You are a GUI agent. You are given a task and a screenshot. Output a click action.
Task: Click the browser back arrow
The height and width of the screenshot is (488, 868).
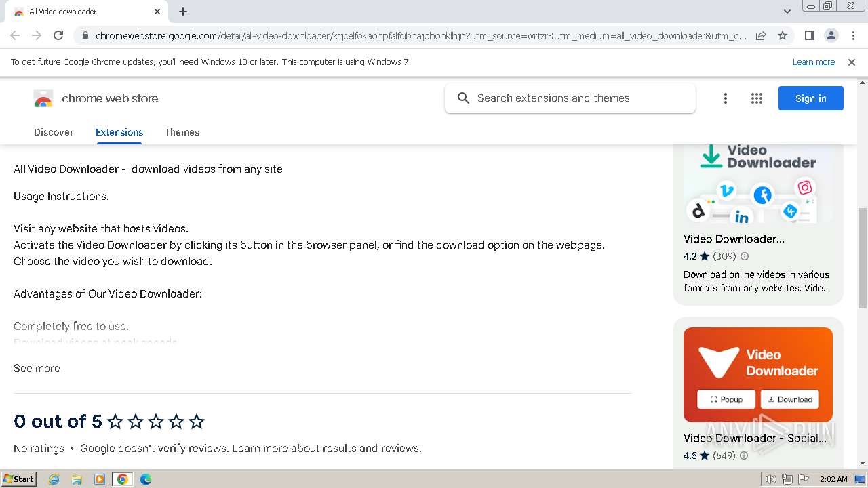pos(15,35)
